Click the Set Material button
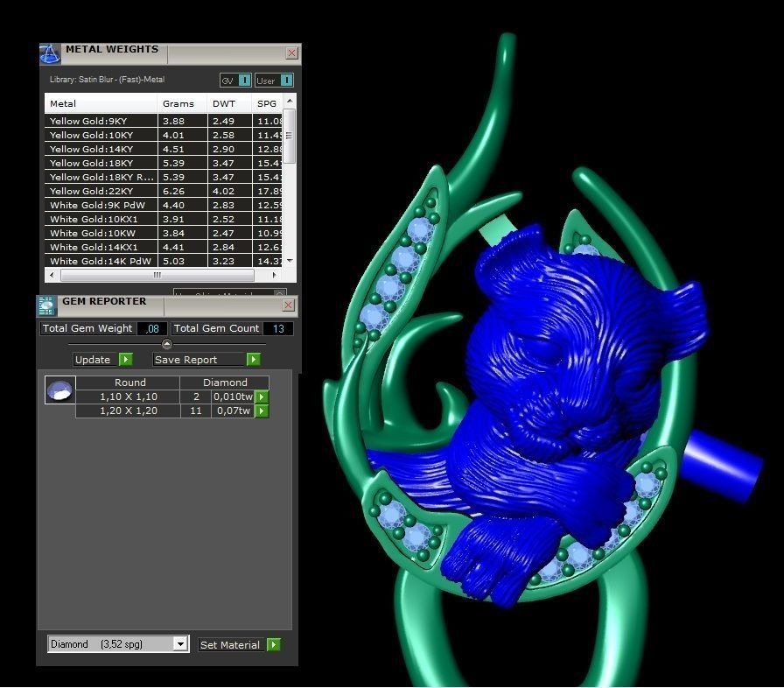 233,645
